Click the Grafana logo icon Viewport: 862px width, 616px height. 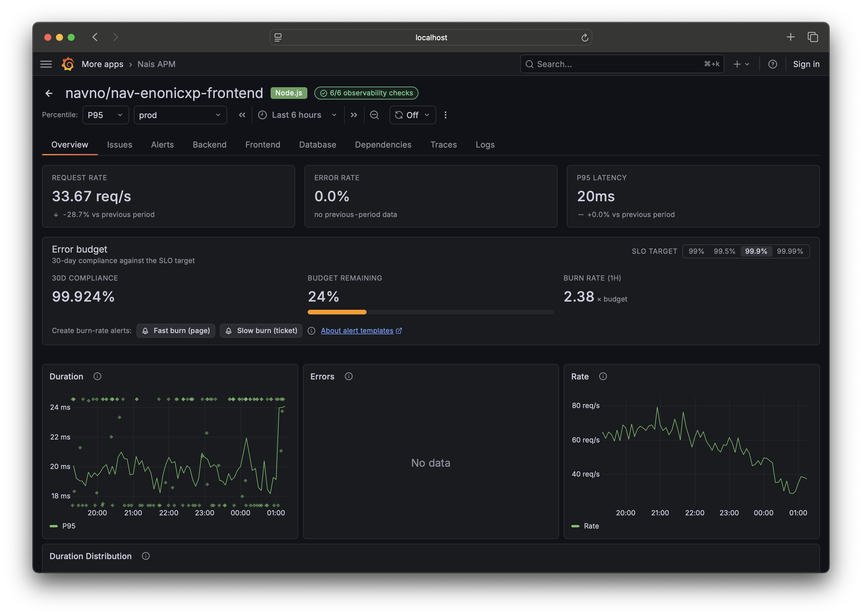[x=68, y=64]
